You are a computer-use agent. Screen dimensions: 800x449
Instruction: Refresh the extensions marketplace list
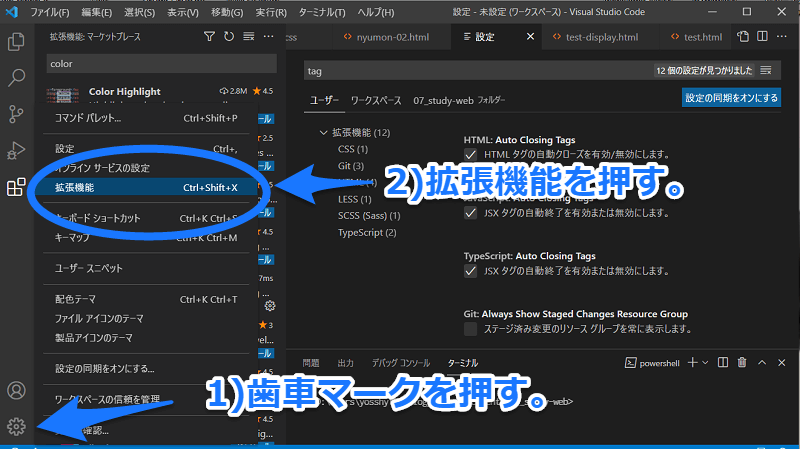coord(229,37)
